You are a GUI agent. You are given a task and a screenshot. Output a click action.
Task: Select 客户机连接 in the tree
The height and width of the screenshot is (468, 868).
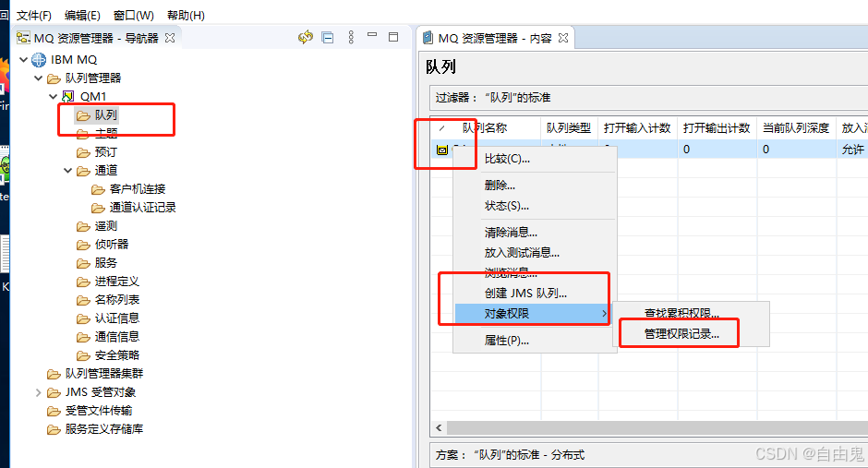138,189
